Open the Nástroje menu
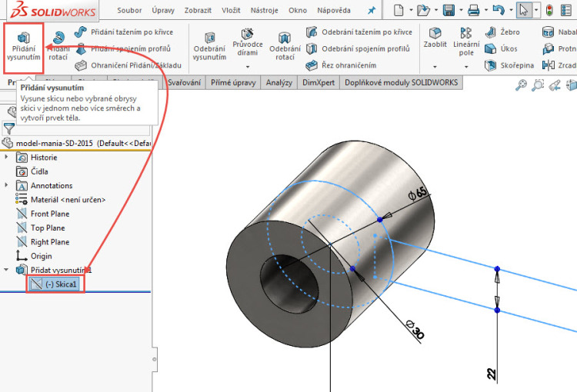The image size is (577, 392). (264, 10)
